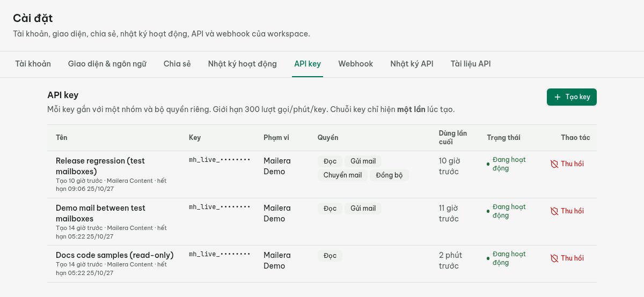
Task: Click green status dot of Release regression key
Action: pos(488,164)
